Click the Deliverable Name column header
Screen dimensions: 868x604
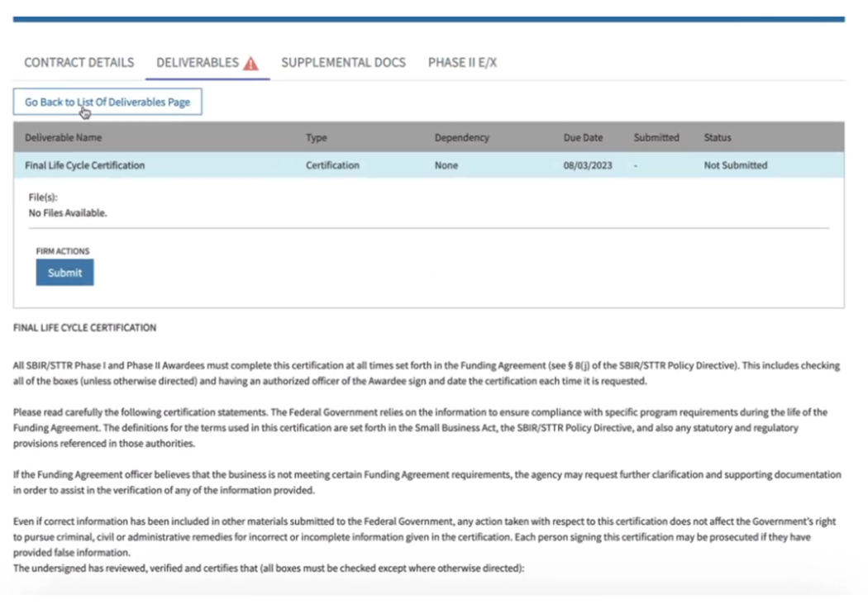(63, 138)
